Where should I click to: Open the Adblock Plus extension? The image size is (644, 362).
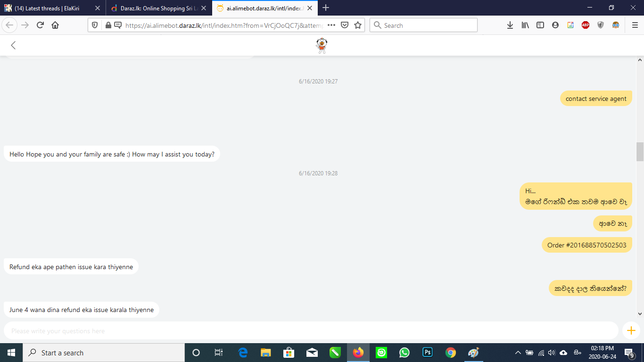(586, 25)
